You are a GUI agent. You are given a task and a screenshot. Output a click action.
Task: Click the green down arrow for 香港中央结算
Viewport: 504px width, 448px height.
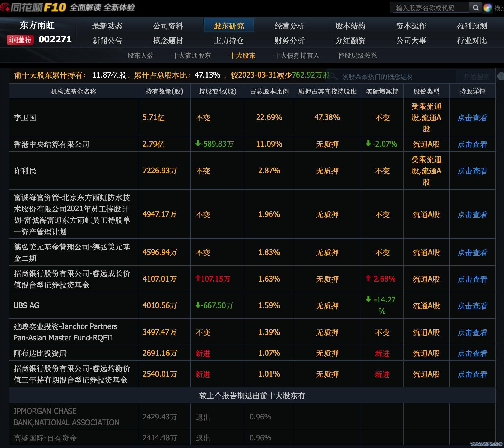(x=198, y=143)
